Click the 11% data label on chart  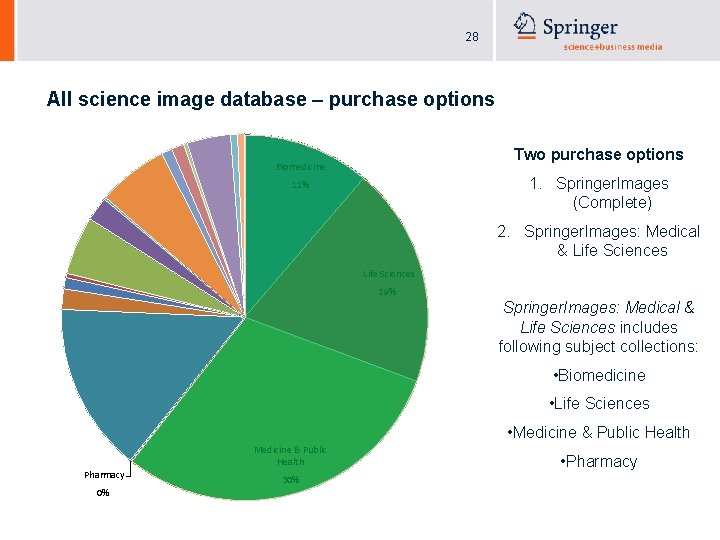(x=300, y=185)
